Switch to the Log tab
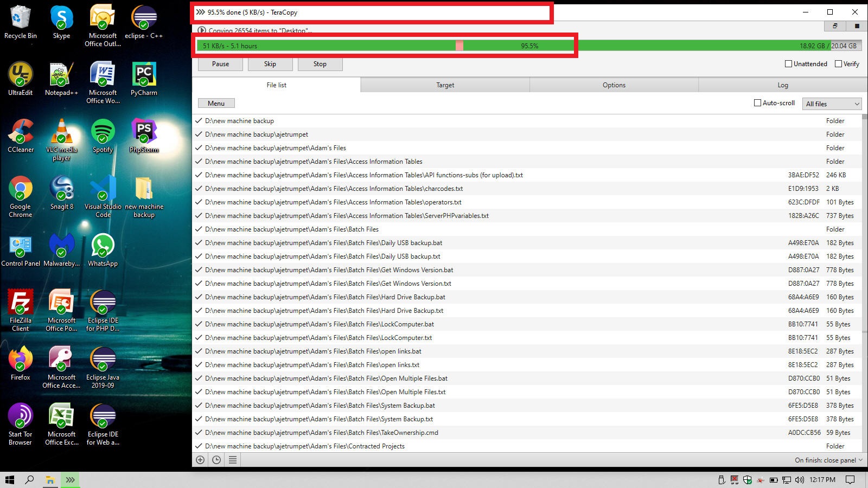The width and height of the screenshot is (868, 488). point(783,85)
